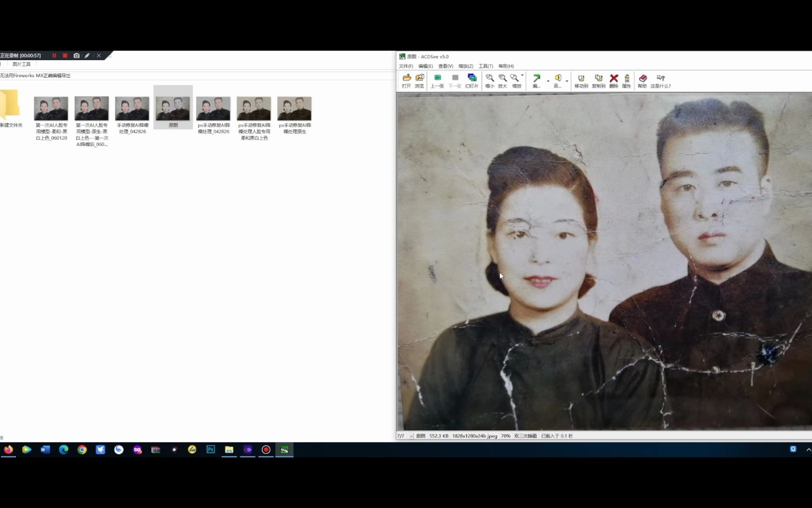Click status bar text 双三次插值

(x=525, y=436)
